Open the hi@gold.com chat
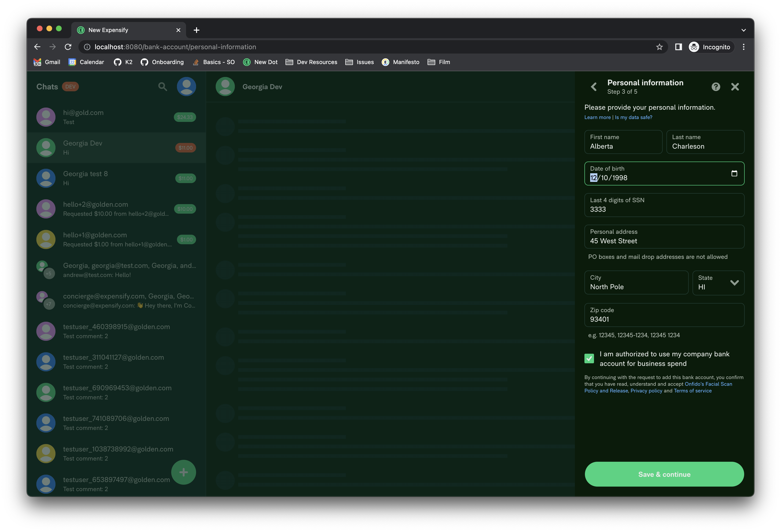This screenshot has width=781, height=532. 116,117
